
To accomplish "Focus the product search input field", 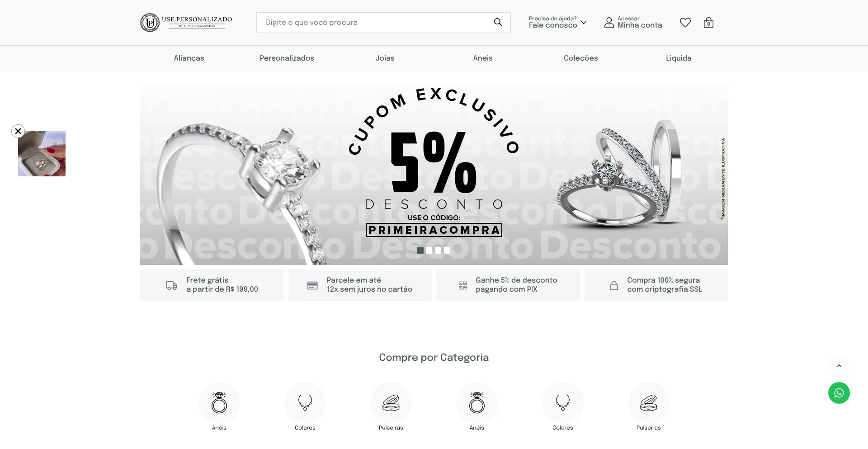I will (375, 23).
